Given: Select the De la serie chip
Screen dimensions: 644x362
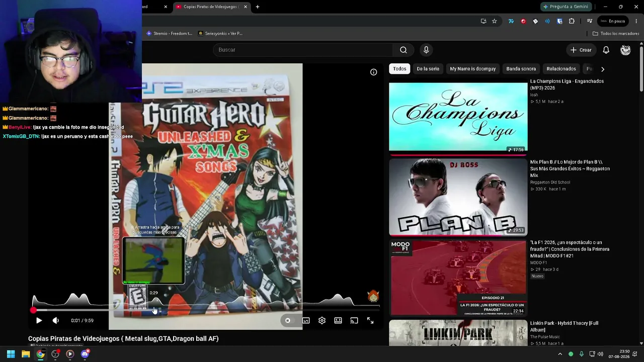Looking at the screenshot, I should click(x=428, y=69).
